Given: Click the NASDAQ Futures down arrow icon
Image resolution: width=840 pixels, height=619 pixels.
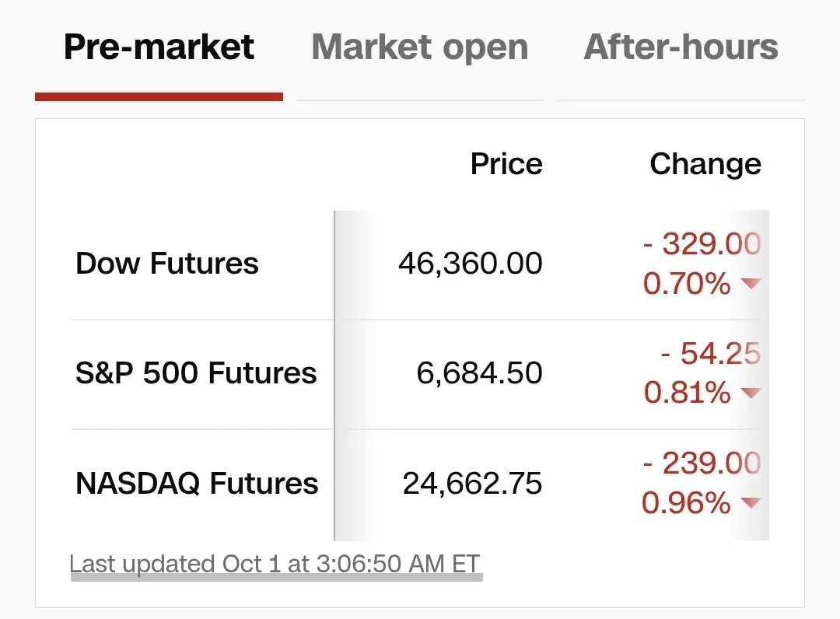Looking at the screenshot, I should [x=750, y=503].
